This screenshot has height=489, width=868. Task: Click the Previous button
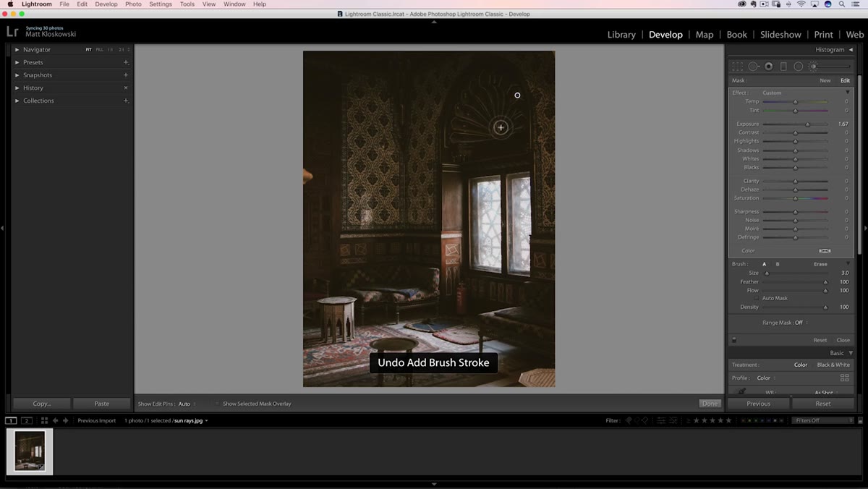(759, 404)
